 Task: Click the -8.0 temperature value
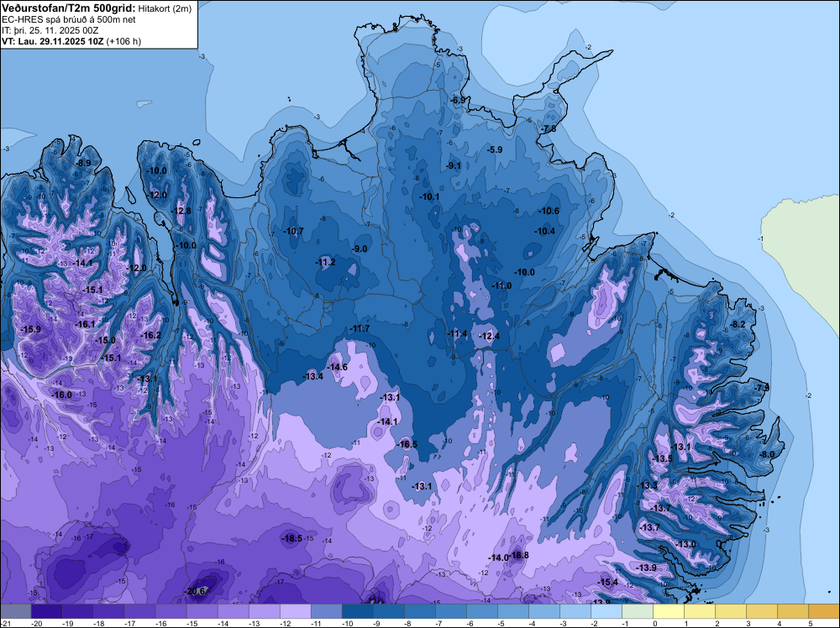[767, 454]
